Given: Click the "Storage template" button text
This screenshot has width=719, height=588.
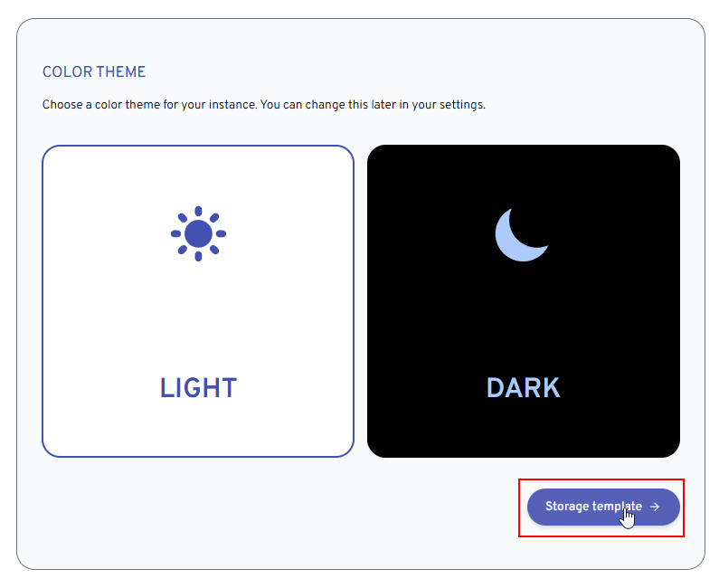Looking at the screenshot, I should [593, 507].
